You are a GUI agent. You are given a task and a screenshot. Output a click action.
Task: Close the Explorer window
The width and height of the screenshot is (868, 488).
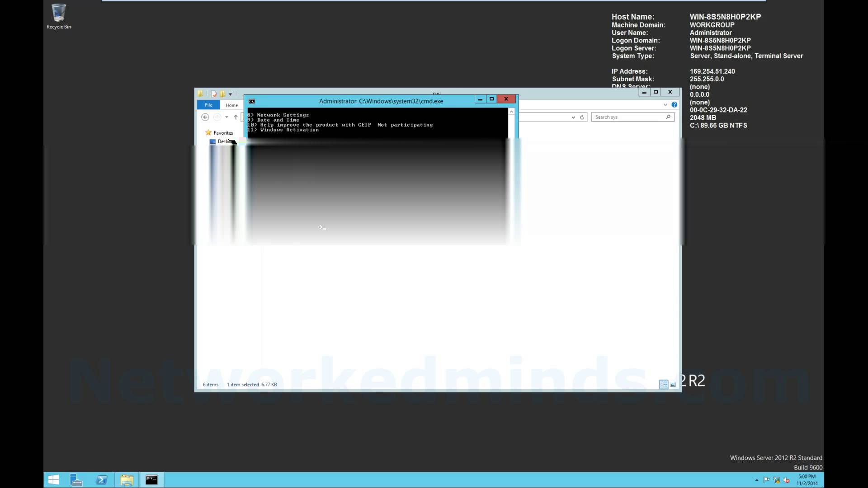[670, 92]
